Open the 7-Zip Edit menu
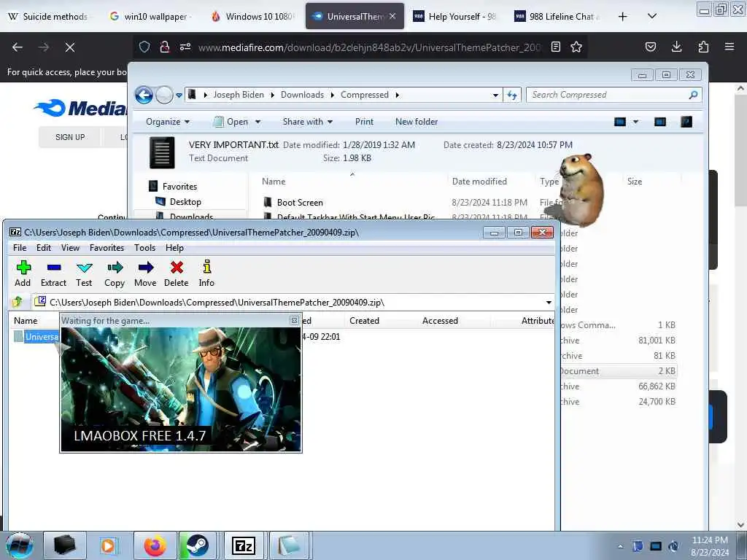 coord(43,248)
